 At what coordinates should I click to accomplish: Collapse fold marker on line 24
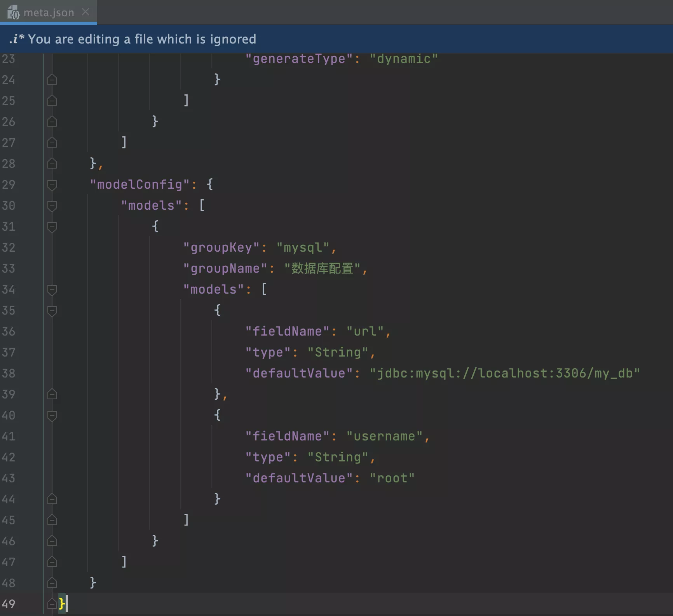pyautogui.click(x=52, y=80)
